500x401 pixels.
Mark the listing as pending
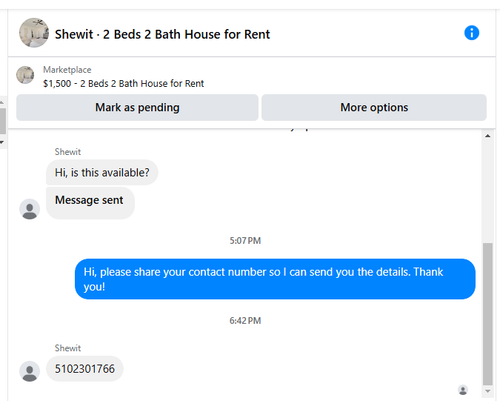coord(137,107)
